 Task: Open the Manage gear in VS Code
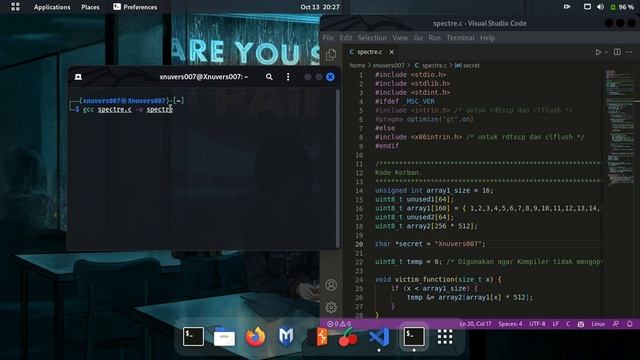coord(331,307)
